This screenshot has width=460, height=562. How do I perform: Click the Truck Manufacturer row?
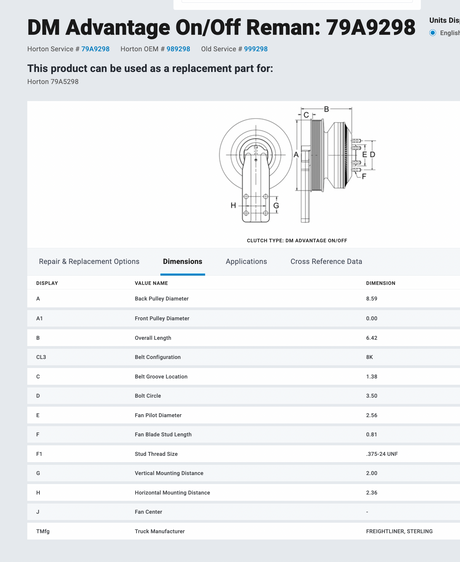coord(243,531)
